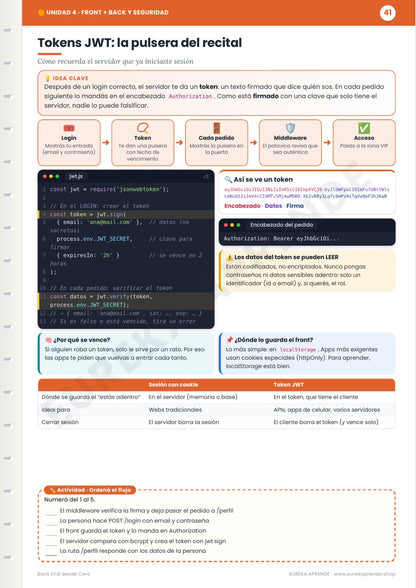Click the green dot of the jwt.js code window

[x=57, y=176]
